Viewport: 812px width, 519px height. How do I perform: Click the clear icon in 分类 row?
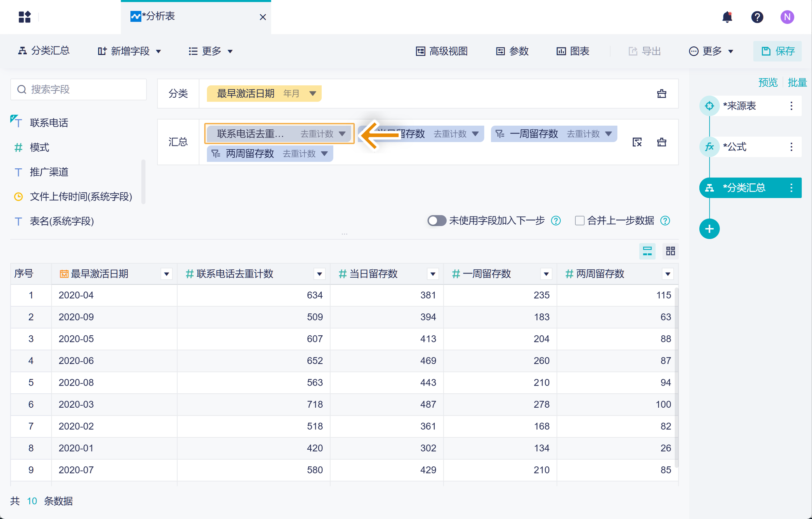pyautogui.click(x=661, y=94)
